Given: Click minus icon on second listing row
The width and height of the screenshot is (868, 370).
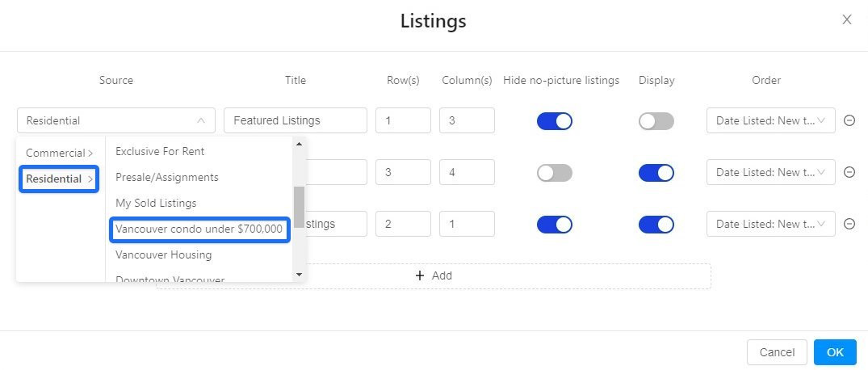Looking at the screenshot, I should point(849,172).
